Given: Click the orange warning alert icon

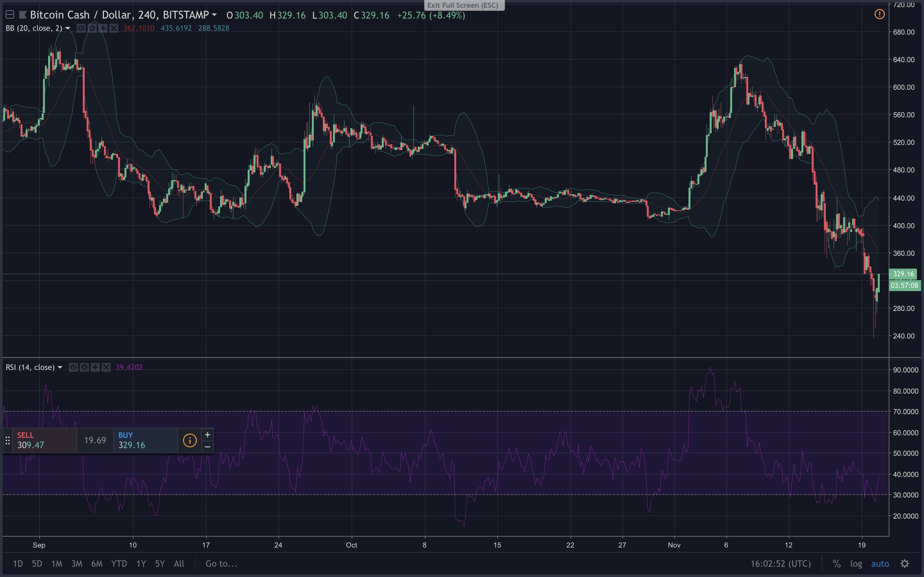Looking at the screenshot, I should pyautogui.click(x=879, y=14).
